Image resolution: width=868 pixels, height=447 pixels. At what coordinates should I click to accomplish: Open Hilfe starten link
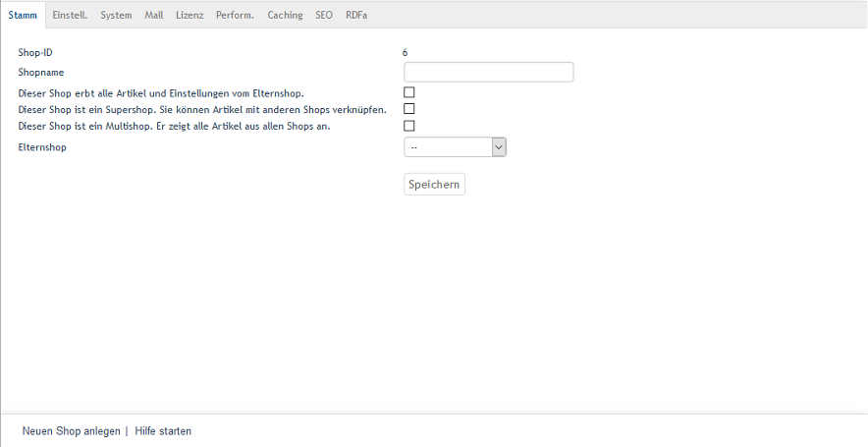[163, 431]
